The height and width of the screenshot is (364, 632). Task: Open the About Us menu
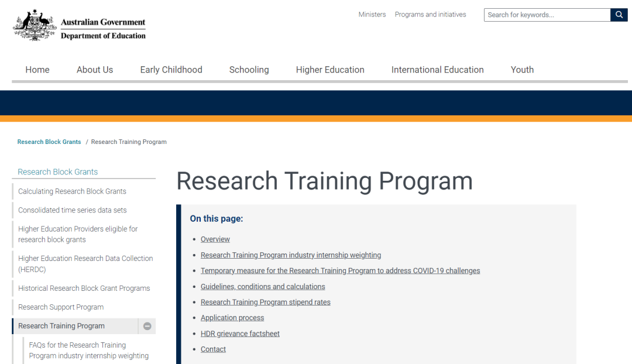[x=95, y=70]
